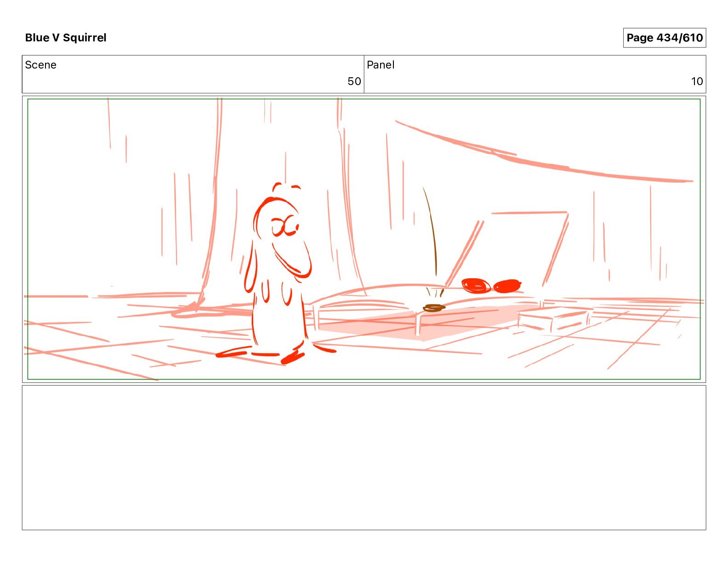Select the panel number '10'
Image resolution: width=728 pixels, height=563 pixels.
point(697,81)
